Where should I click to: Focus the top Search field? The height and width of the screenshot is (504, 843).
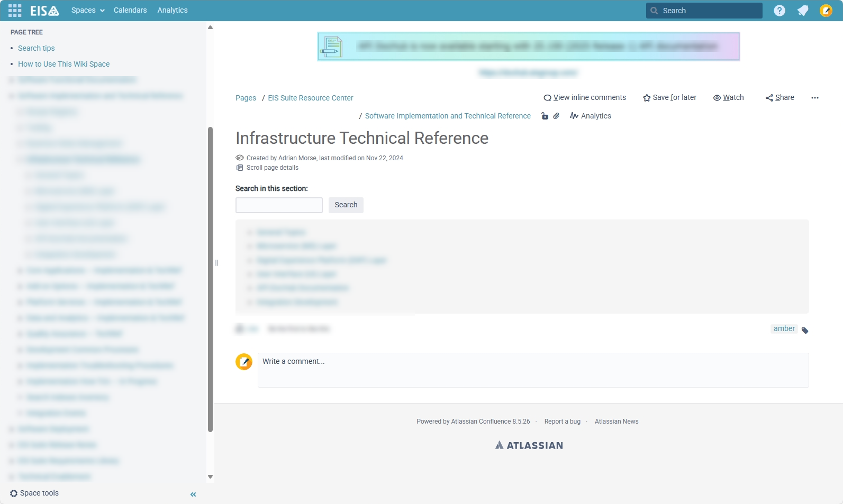[704, 11]
